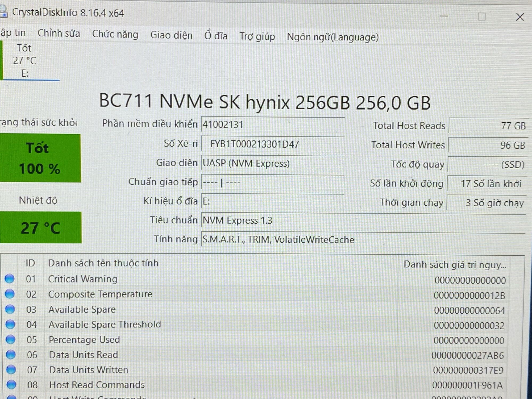532x399 pixels.
Task: Open the Ổ đĩa menu
Action: (x=216, y=36)
